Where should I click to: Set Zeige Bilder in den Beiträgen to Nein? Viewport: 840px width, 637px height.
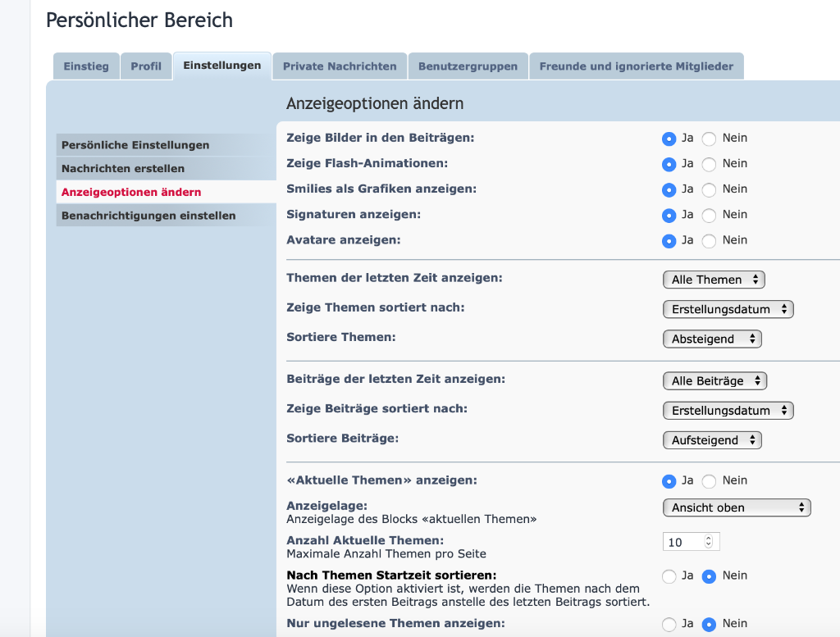709,139
